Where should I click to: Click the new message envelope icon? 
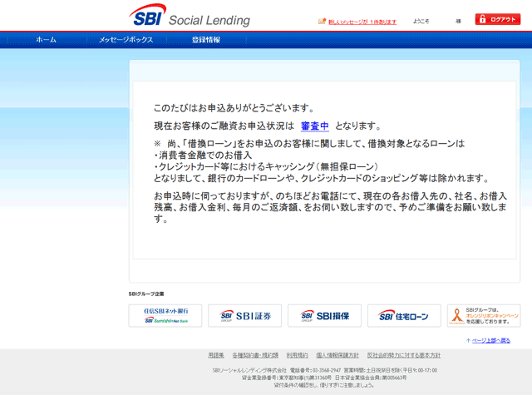(x=322, y=22)
